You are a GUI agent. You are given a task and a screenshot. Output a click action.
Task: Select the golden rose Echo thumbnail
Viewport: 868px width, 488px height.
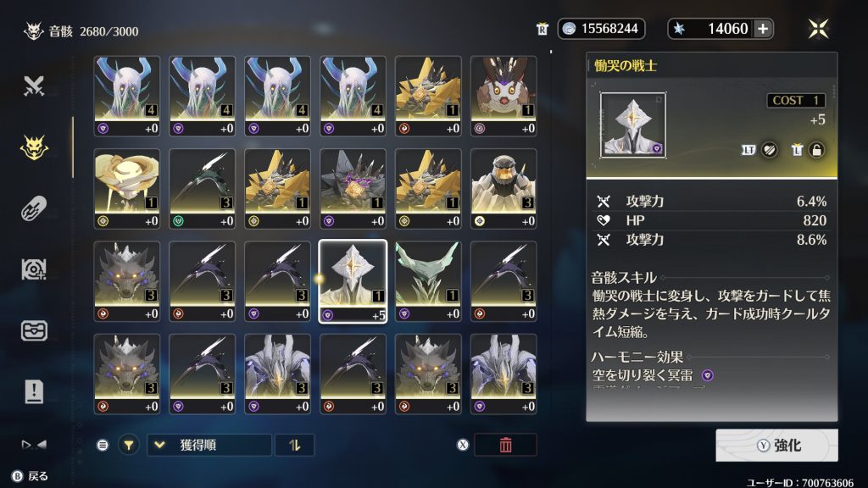point(127,189)
